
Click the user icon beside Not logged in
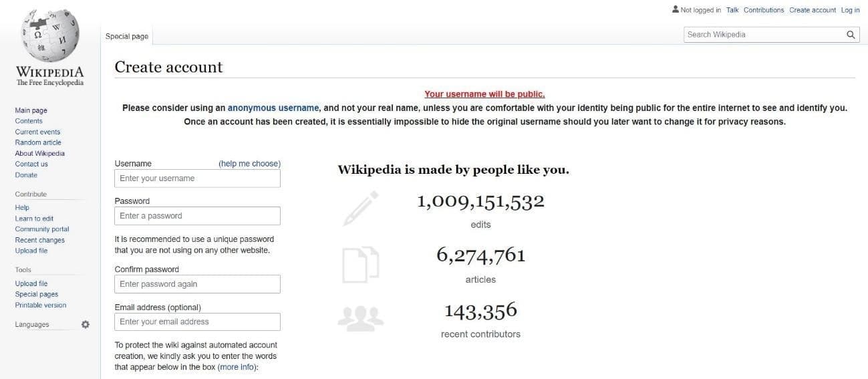[676, 10]
